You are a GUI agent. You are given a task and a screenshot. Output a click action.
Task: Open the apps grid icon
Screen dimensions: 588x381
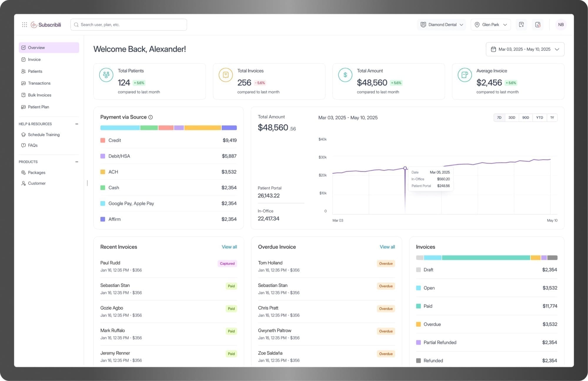click(x=24, y=25)
